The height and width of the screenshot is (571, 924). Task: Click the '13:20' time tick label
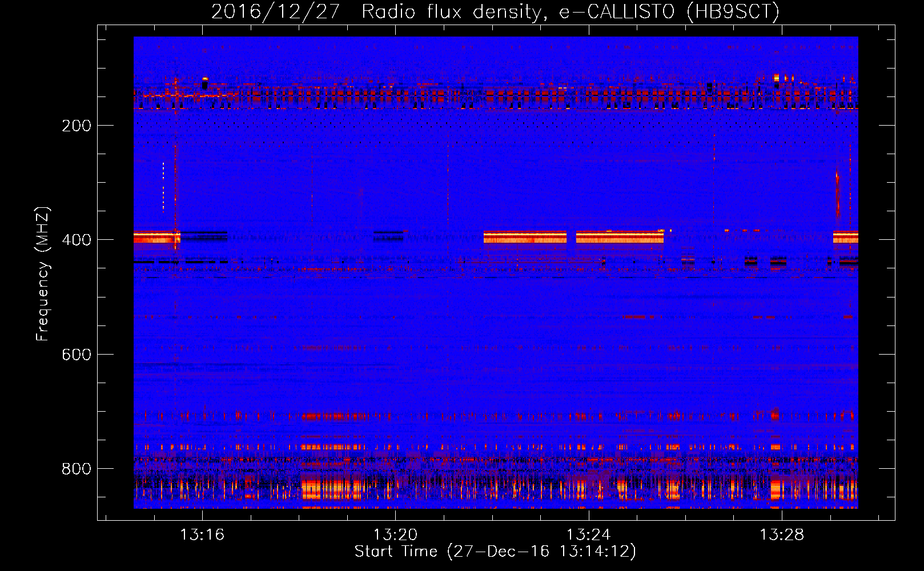click(395, 534)
